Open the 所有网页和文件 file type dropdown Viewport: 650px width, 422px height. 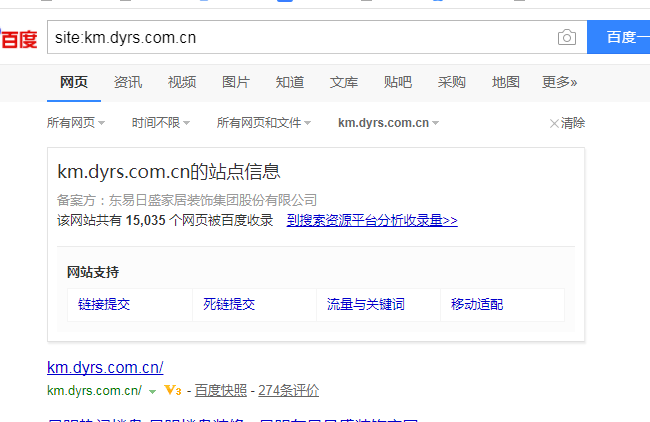coord(264,123)
